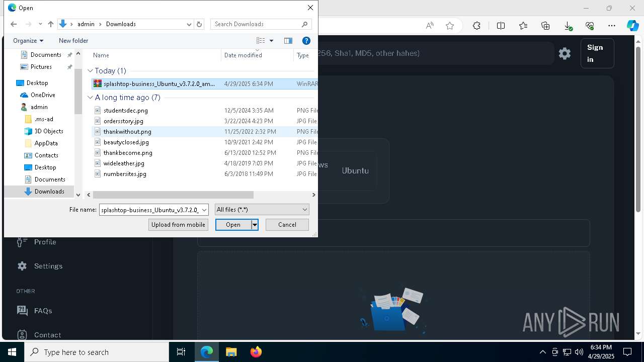Image resolution: width=644 pixels, height=362 pixels.
Task: Expand the Open button split arrow
Action: click(x=255, y=225)
